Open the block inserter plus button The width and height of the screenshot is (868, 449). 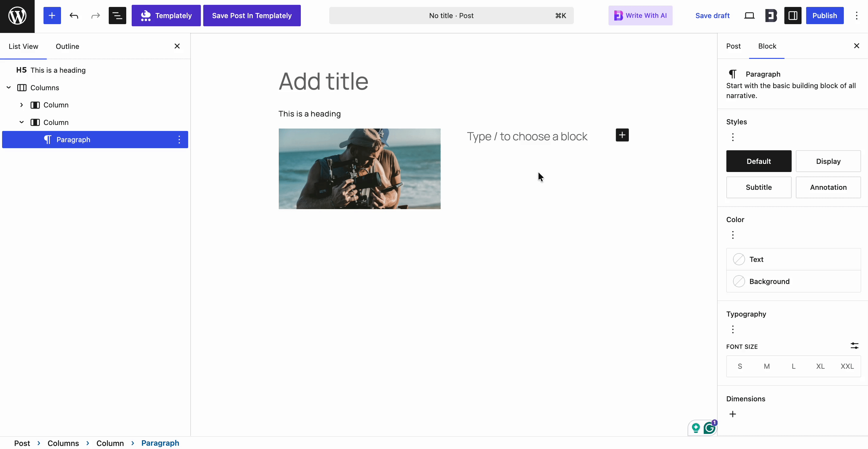tap(52, 15)
